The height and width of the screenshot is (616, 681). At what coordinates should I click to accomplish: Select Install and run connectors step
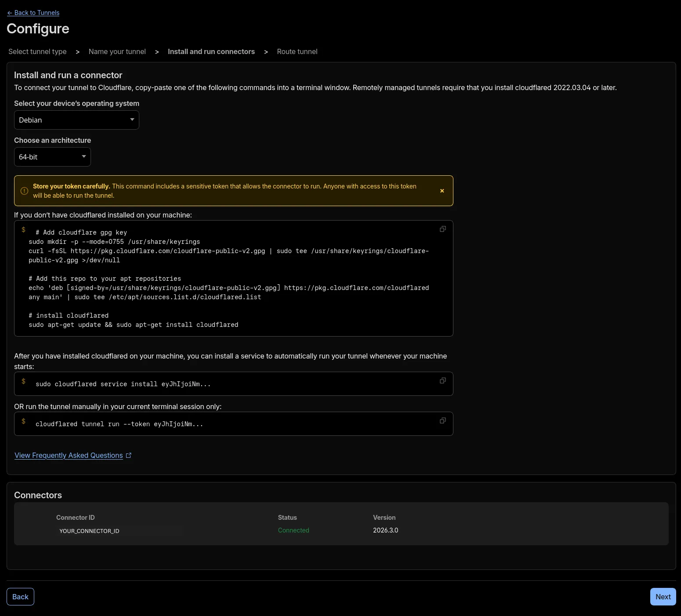pos(211,51)
